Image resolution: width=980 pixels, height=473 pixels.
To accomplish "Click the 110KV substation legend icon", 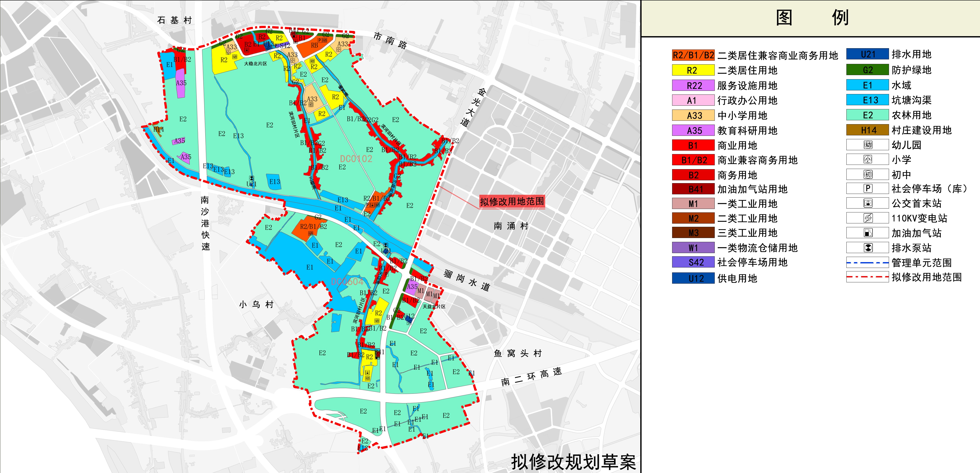I will click(x=868, y=218).
